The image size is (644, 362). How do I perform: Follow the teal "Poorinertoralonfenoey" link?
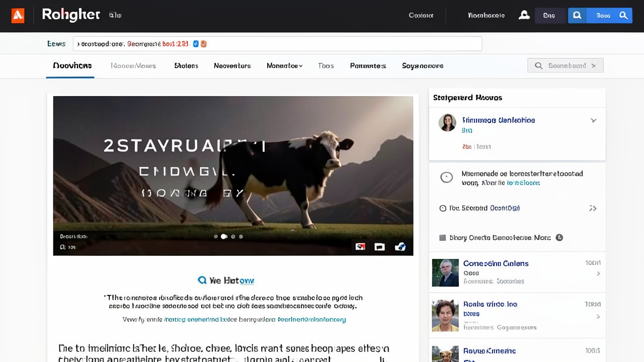[312, 319]
